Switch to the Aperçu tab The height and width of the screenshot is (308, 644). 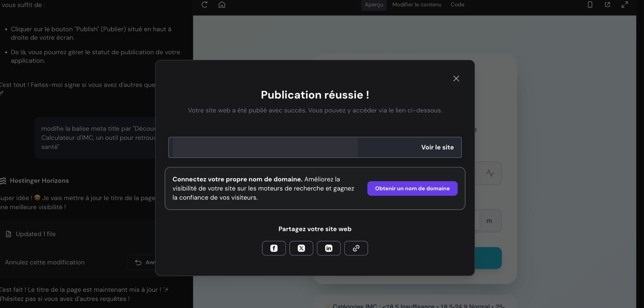coord(374,5)
